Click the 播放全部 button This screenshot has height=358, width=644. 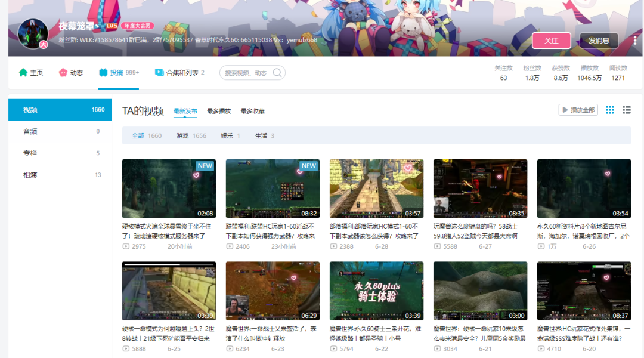point(578,110)
